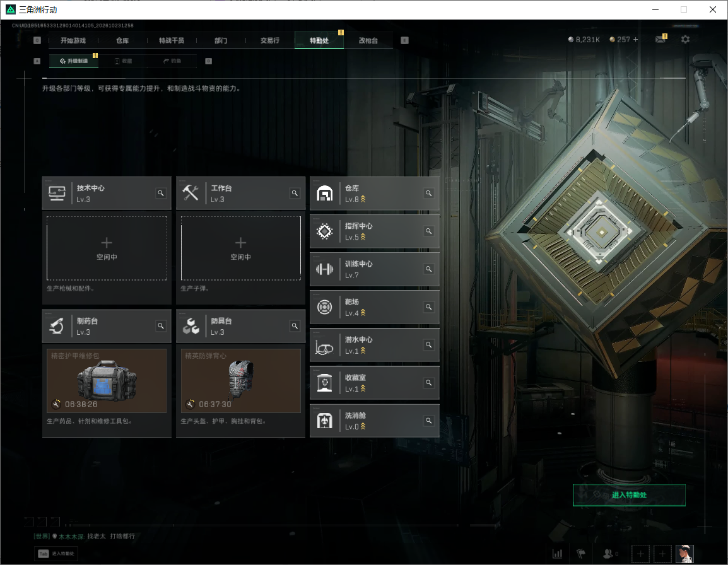This screenshot has height=565, width=728.
Task: Click the flags icon in bottom bar
Action: pos(581,554)
